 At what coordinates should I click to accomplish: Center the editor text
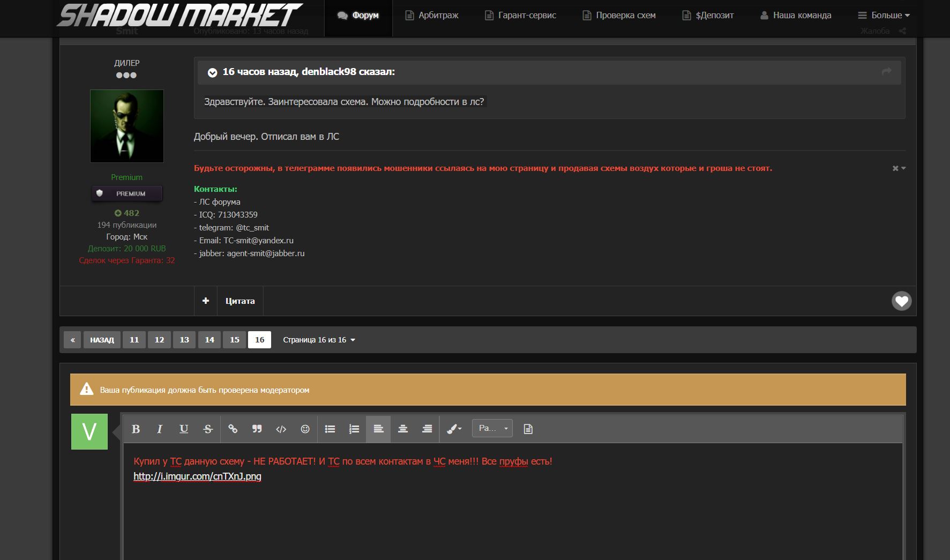[403, 429]
